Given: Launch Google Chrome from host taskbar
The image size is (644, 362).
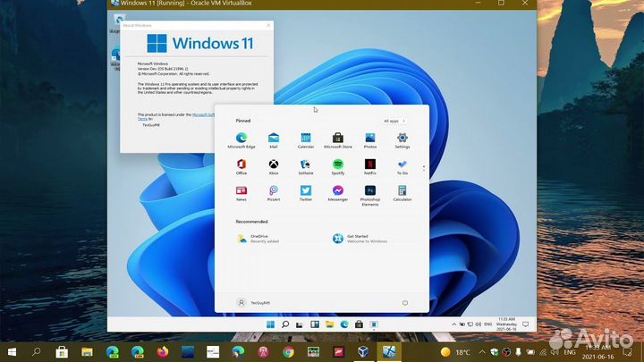Looking at the screenshot, I should pos(288,352).
